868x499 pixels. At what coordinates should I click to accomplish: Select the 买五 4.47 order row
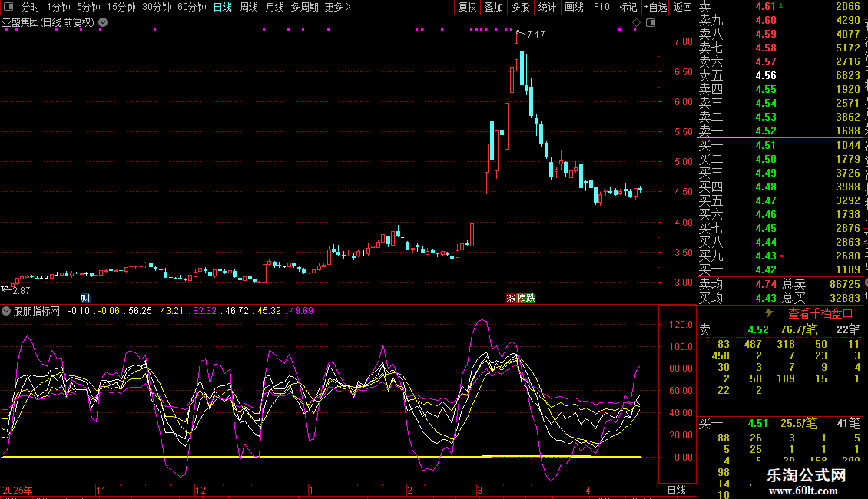coord(780,200)
